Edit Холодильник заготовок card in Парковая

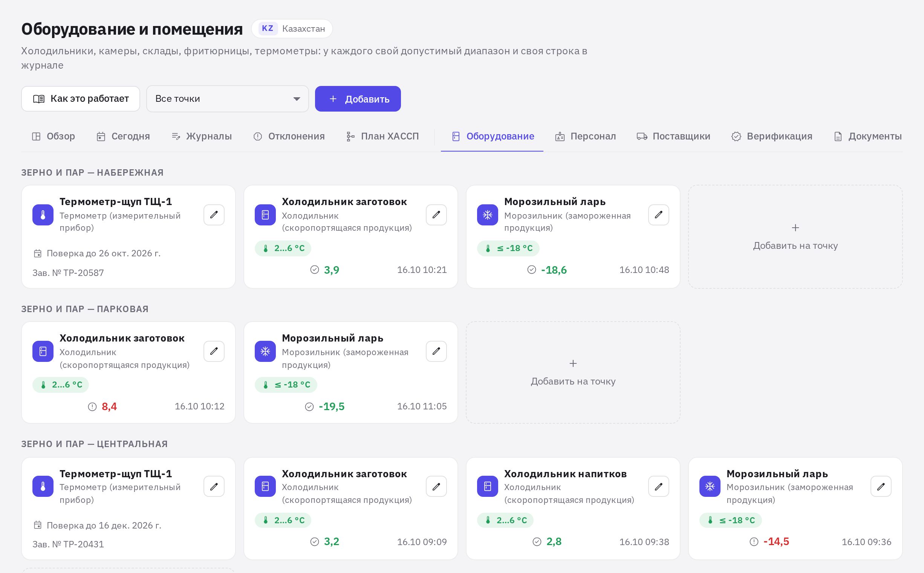(214, 351)
